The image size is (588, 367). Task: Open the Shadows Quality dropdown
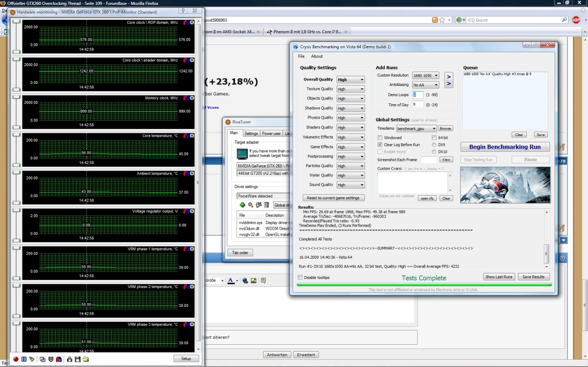pos(351,108)
